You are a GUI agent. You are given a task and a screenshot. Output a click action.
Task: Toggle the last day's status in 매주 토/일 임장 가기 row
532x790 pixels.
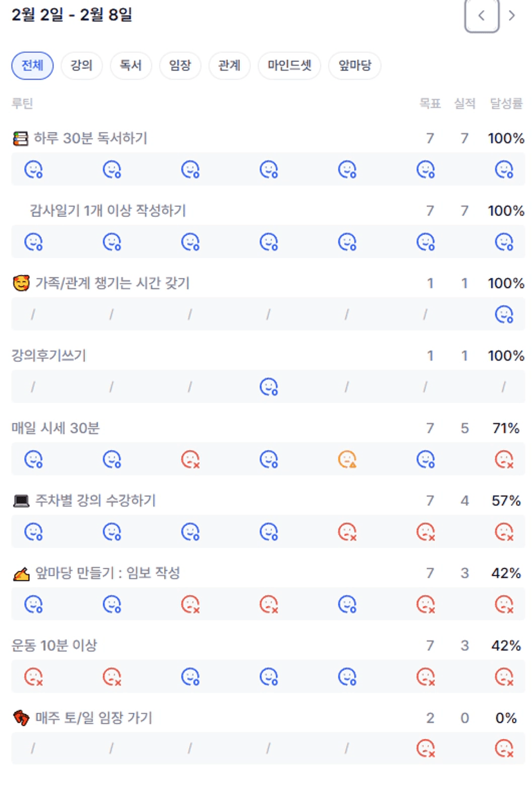(x=504, y=748)
